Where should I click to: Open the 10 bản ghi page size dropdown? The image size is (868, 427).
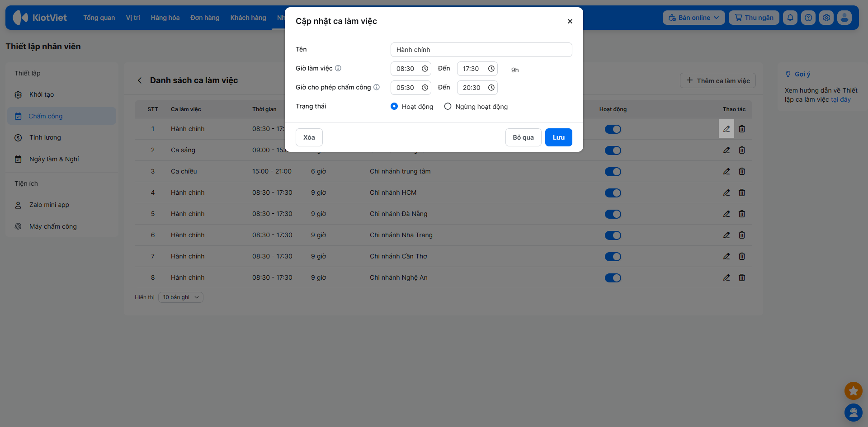click(x=181, y=297)
